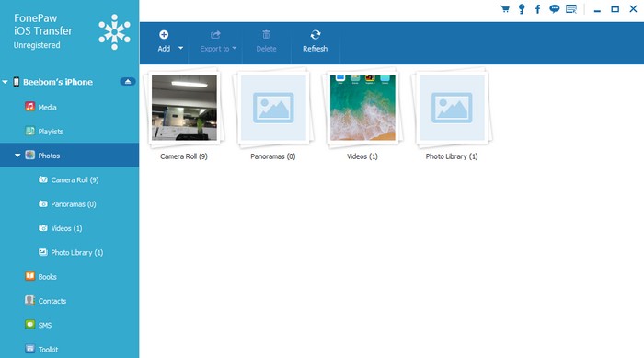Collapse the Beebom's iPhone device tree
This screenshot has height=358, width=644.
(5, 82)
